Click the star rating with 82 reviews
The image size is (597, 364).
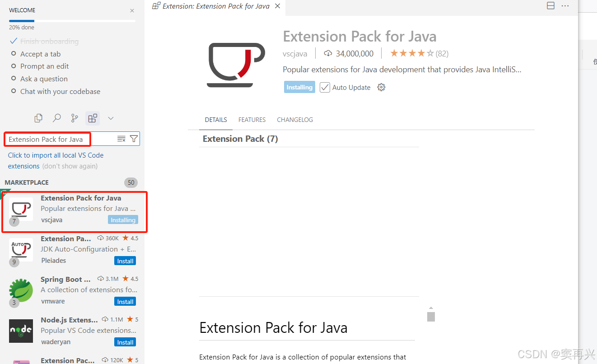coord(419,53)
